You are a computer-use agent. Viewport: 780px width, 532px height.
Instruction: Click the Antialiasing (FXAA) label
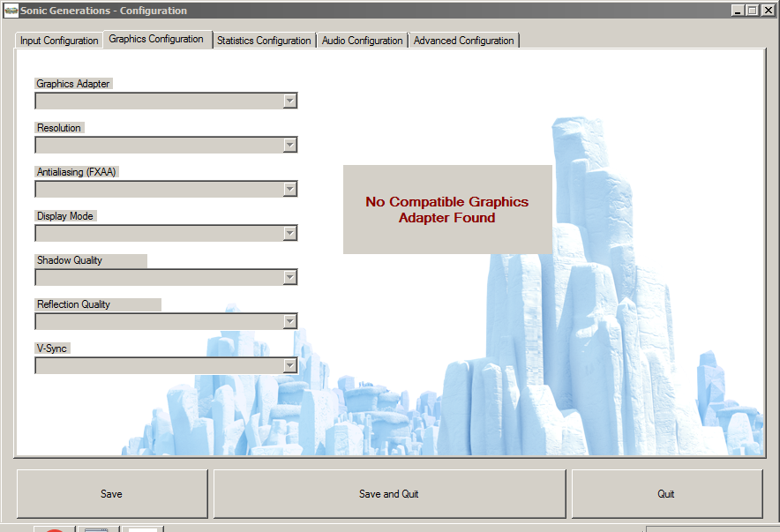[77, 172]
